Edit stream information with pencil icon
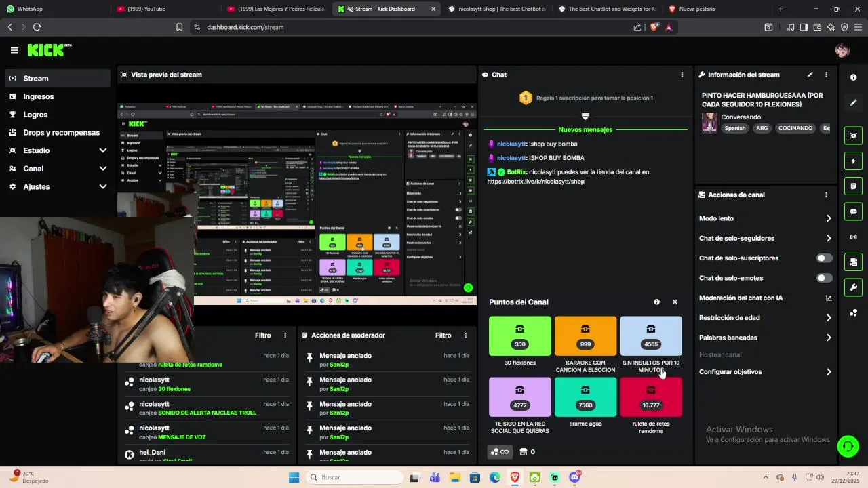The image size is (868, 488). click(x=810, y=75)
